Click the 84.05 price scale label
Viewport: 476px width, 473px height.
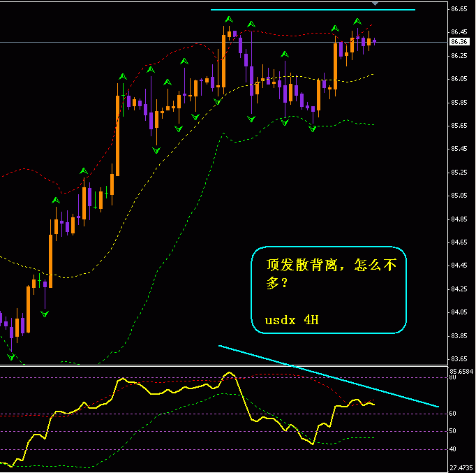click(x=459, y=312)
